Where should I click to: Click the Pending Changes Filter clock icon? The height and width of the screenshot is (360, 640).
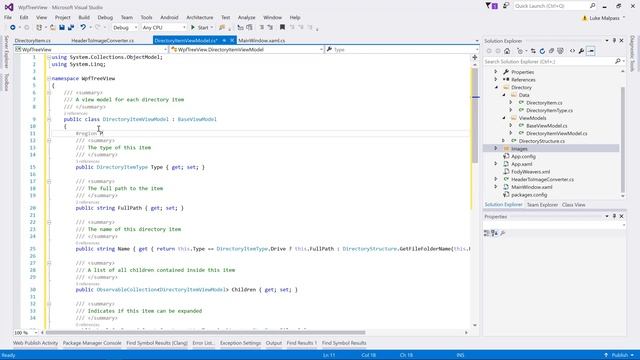[x=520, y=51]
